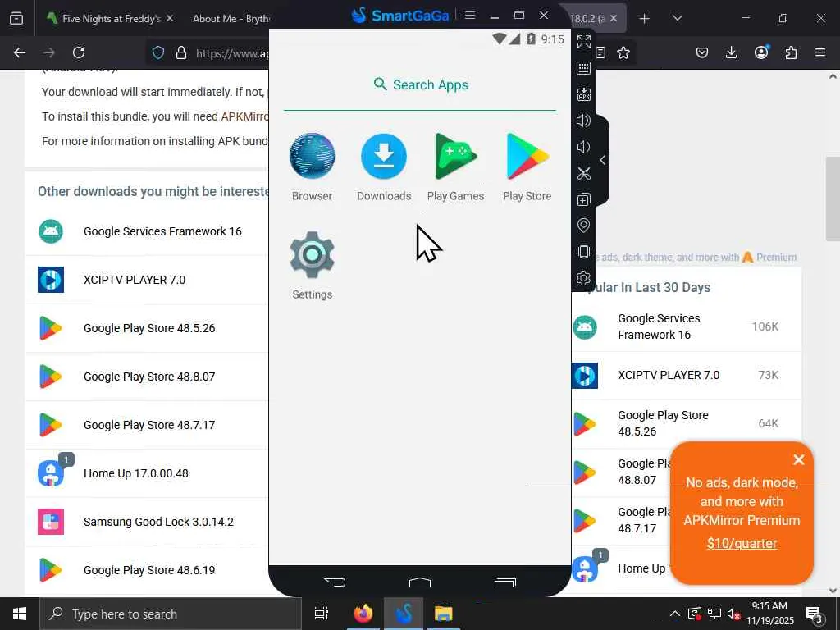Screen dimensions: 840x630
Task: Toggle Firefox reader view icon
Action: (601, 52)
